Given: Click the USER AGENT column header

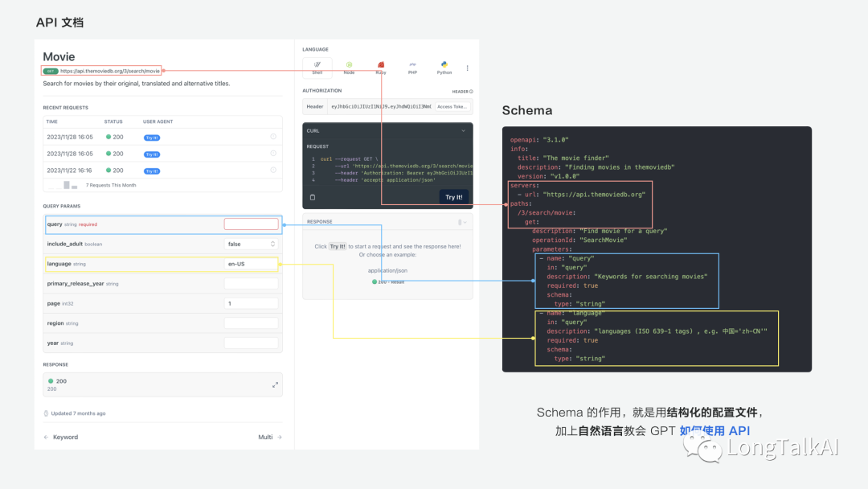Looking at the screenshot, I should 158,121.
